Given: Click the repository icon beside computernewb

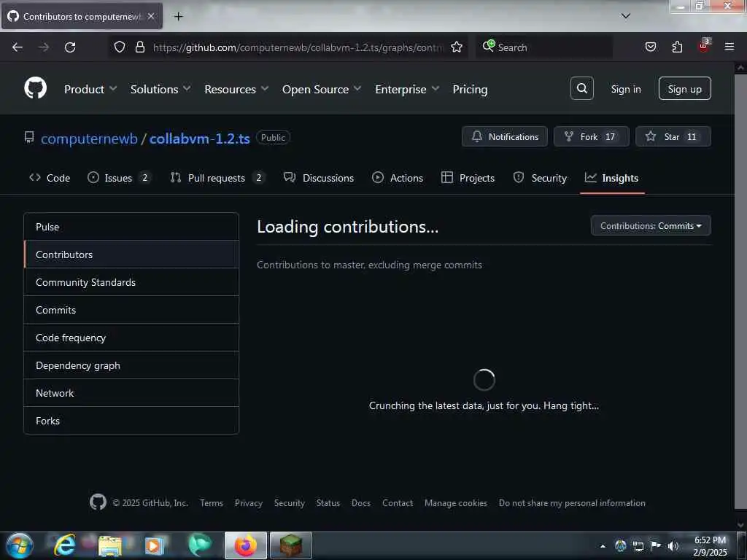Looking at the screenshot, I should [29, 138].
